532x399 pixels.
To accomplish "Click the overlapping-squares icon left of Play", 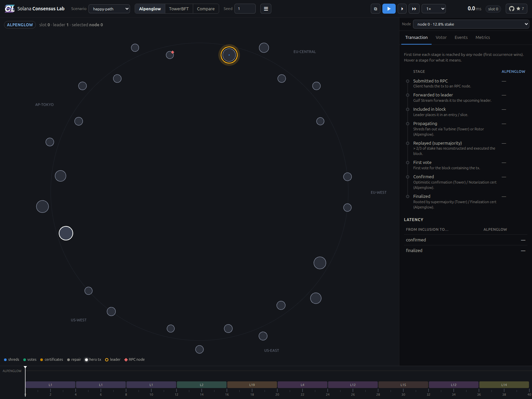I will [x=375, y=9].
